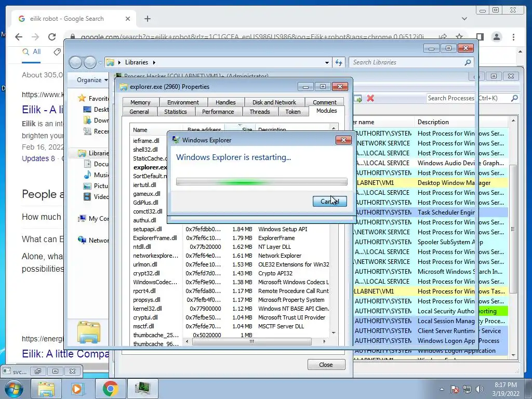Viewport: 532px width, 399px height.
Task: Open the General tab
Action: point(139,112)
